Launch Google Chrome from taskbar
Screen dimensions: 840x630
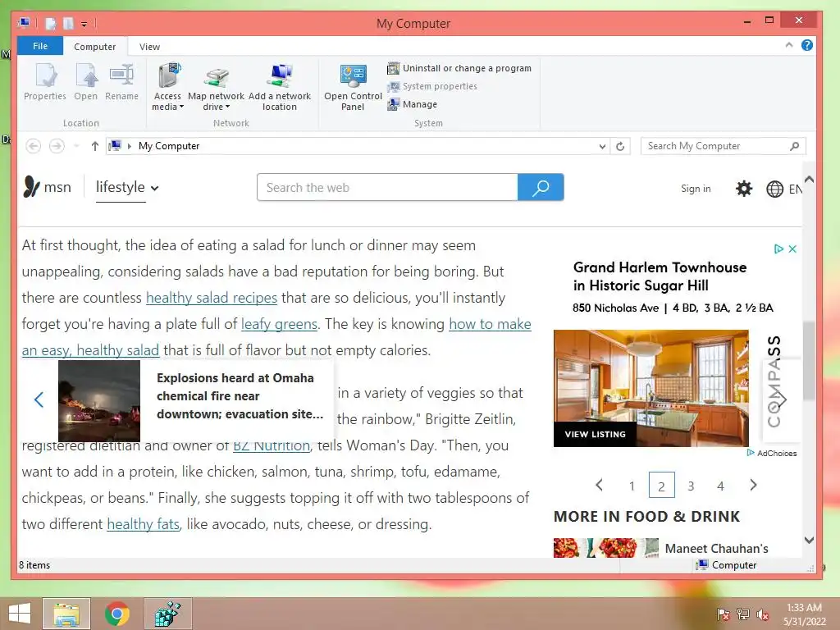116,614
